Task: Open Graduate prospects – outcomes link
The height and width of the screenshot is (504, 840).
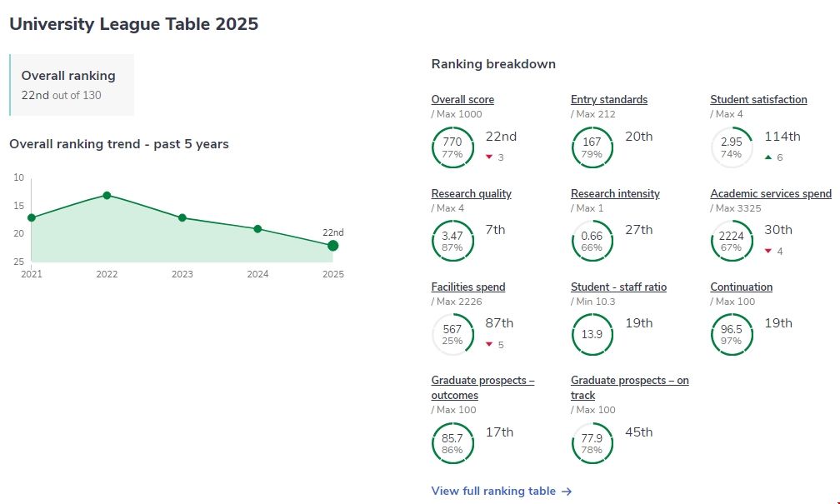Action: 482,387
